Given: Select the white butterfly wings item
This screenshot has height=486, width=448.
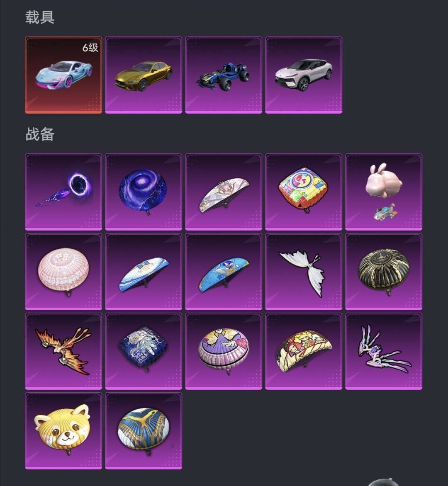Looking at the screenshot, I should (304, 272).
